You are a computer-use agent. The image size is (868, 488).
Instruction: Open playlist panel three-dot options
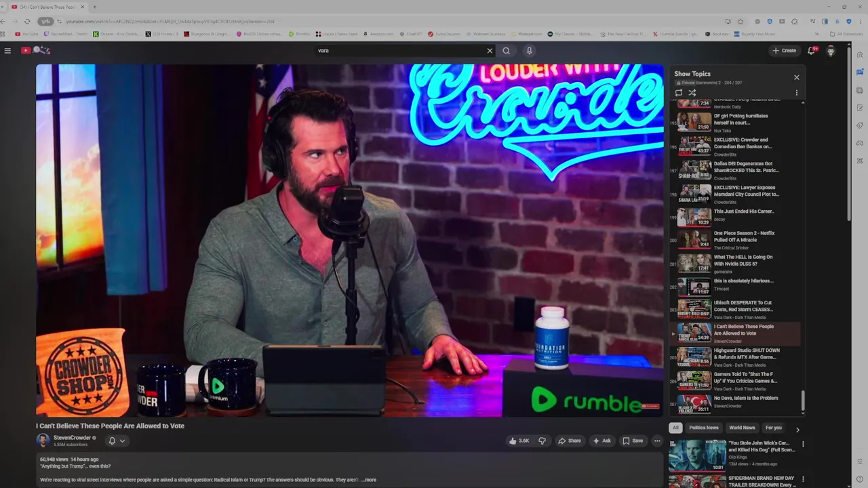click(x=797, y=93)
